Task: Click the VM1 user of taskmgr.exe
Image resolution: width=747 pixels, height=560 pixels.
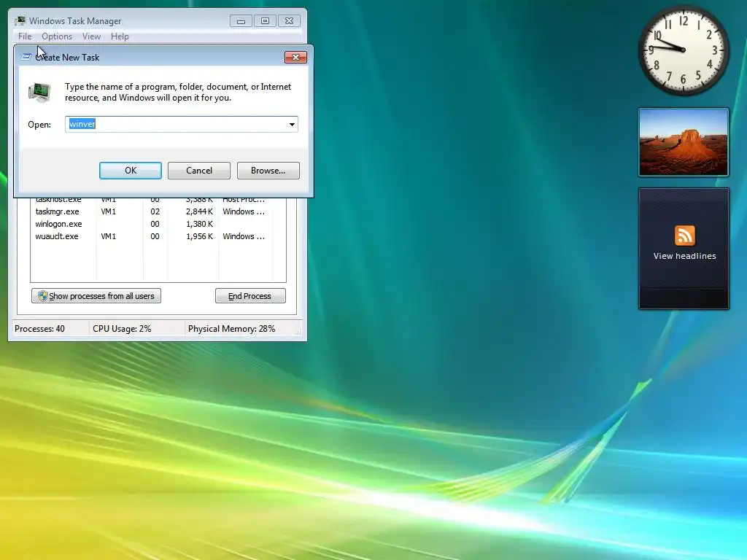Action: [108, 211]
